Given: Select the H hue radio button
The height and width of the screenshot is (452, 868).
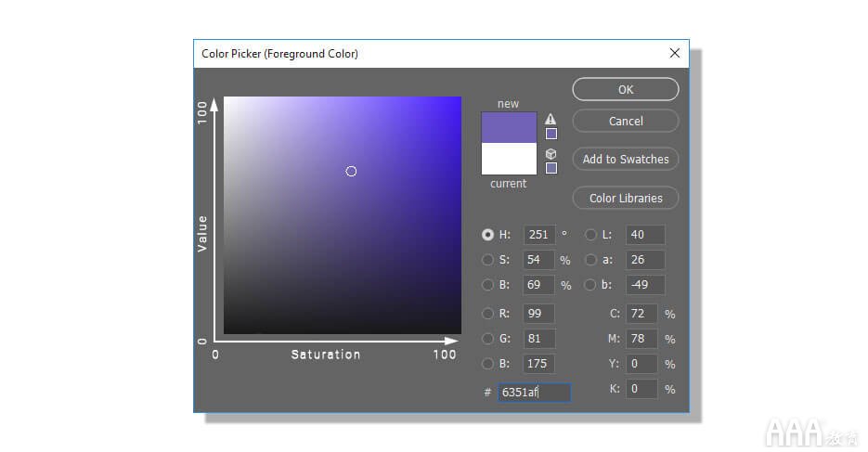Looking at the screenshot, I should 487,235.
